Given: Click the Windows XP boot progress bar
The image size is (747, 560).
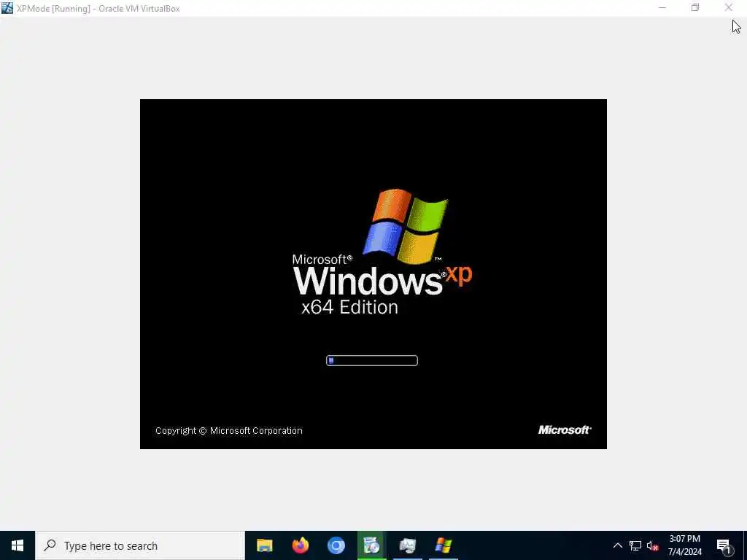Looking at the screenshot, I should click(371, 360).
